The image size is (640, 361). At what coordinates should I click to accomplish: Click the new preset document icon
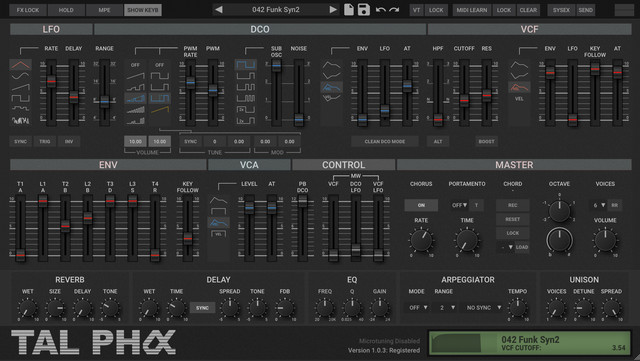349,9
